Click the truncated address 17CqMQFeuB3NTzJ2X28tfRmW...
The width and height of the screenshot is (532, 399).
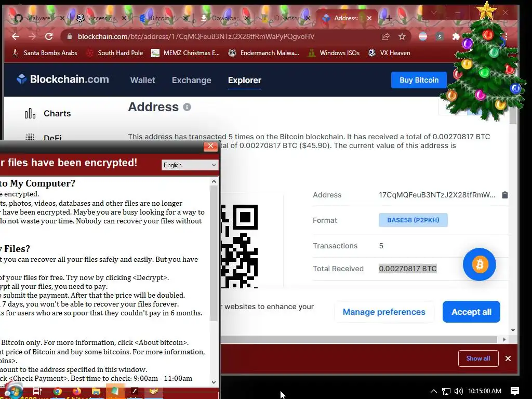tap(437, 195)
